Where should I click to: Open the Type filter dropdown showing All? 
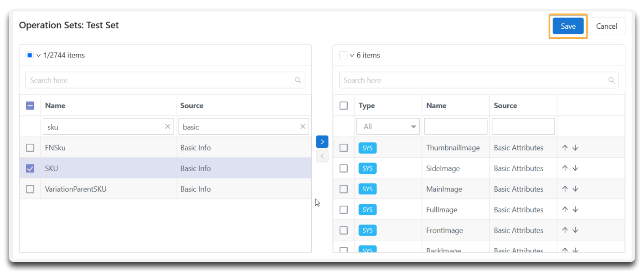pyautogui.click(x=388, y=127)
